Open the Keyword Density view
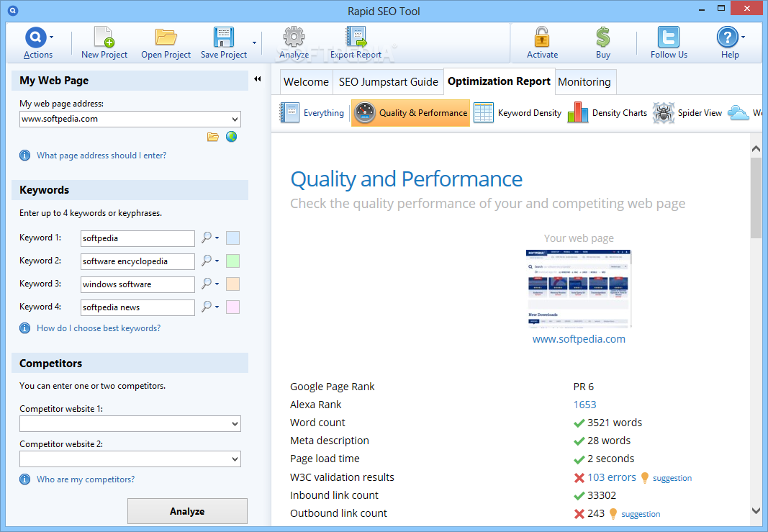768x532 pixels. pyautogui.click(x=518, y=113)
